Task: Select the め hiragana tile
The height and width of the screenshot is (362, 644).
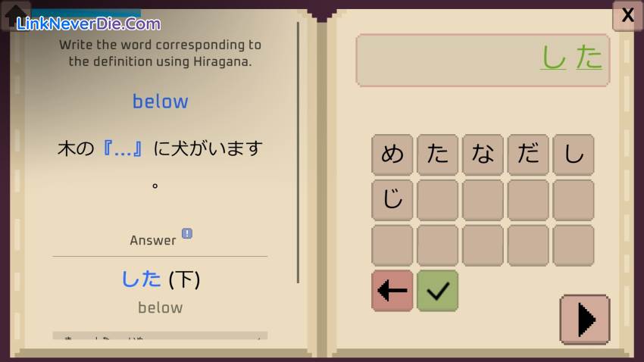Action: [x=392, y=154]
